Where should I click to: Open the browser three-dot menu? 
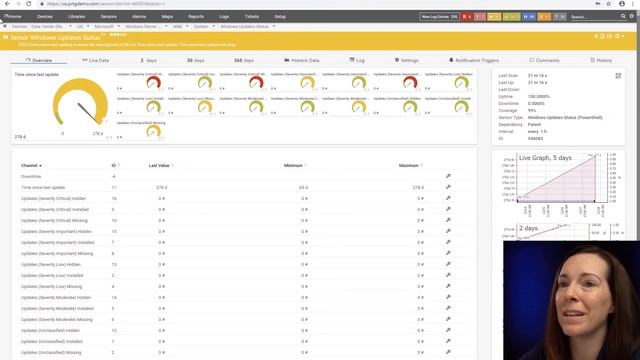tap(634, 4)
